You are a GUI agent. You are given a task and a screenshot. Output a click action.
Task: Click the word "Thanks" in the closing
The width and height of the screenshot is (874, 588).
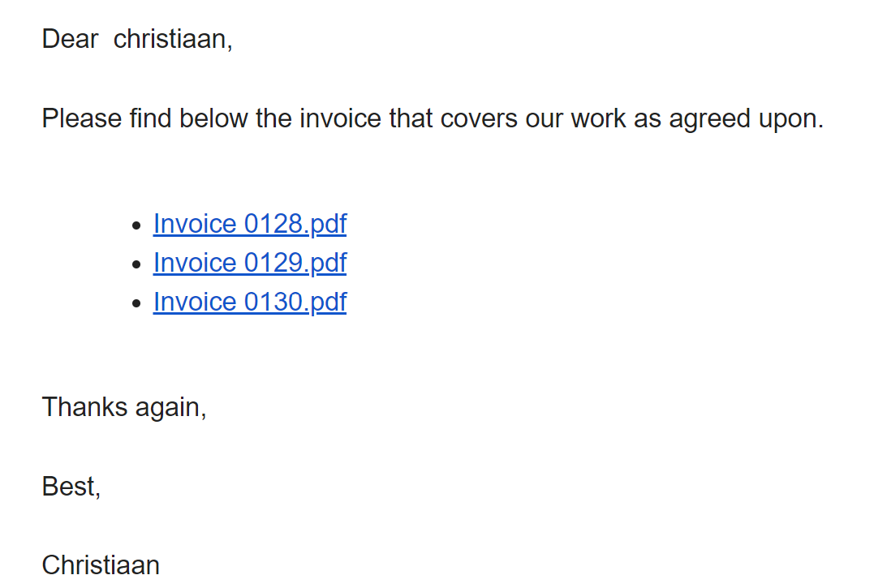coord(84,407)
